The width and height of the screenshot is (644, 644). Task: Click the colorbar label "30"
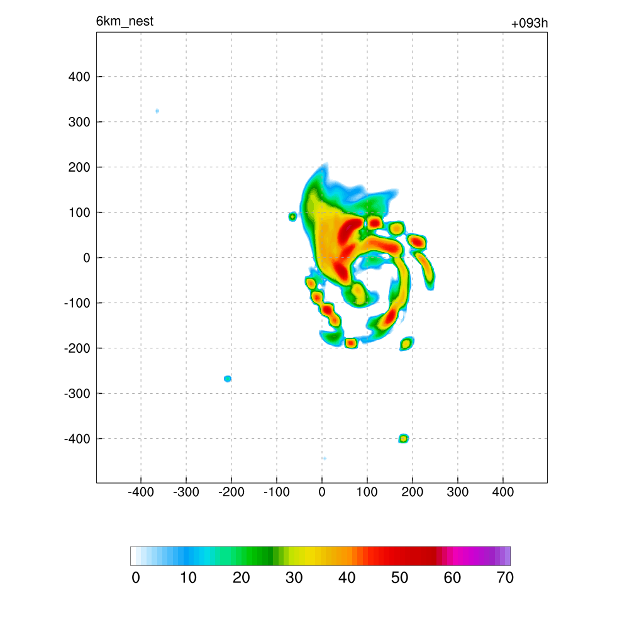294,578
